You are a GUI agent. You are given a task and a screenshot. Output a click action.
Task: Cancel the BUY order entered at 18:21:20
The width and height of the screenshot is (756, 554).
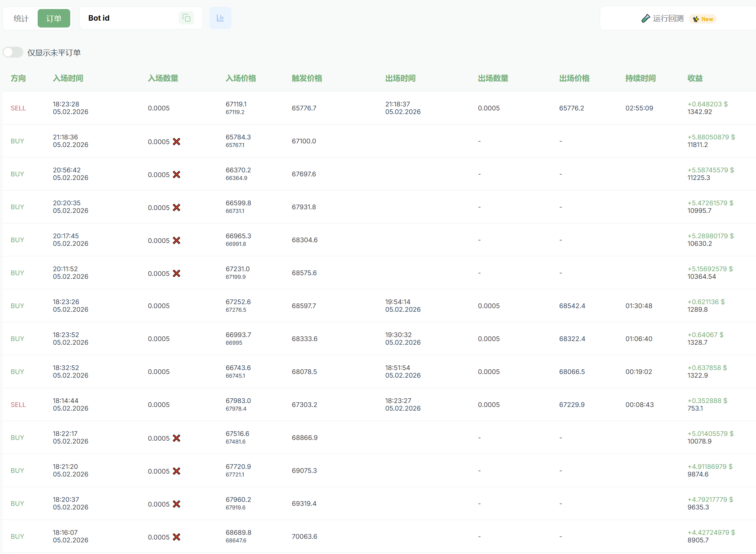pyautogui.click(x=177, y=471)
